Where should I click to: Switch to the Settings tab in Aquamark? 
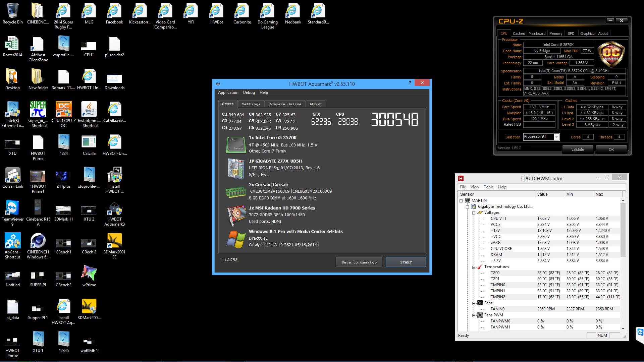point(251,104)
